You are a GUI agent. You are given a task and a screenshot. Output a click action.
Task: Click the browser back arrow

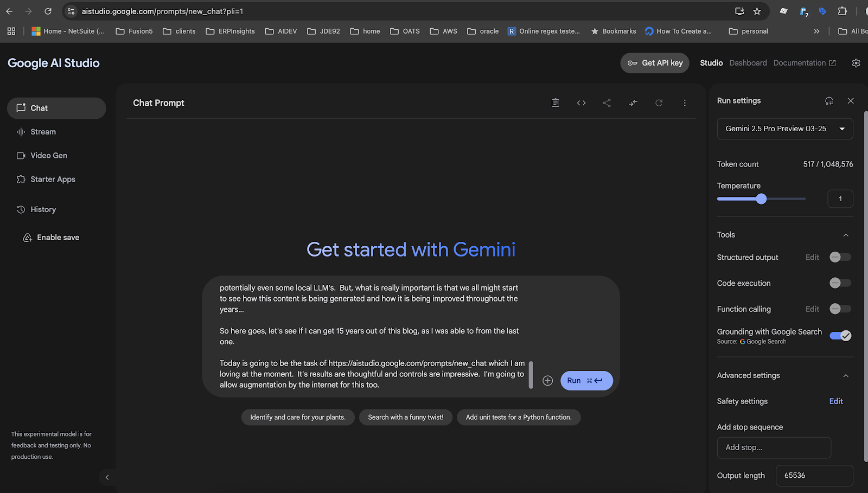click(x=9, y=11)
